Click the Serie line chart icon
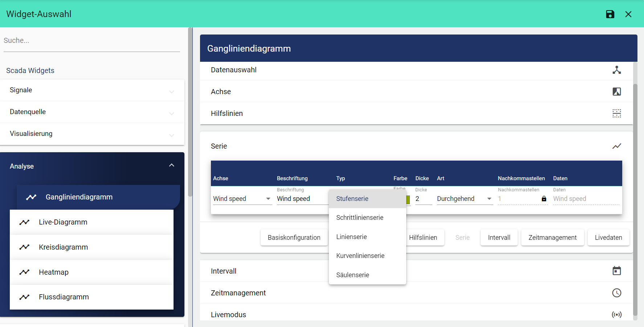This screenshot has width=644, height=327. pyautogui.click(x=616, y=146)
